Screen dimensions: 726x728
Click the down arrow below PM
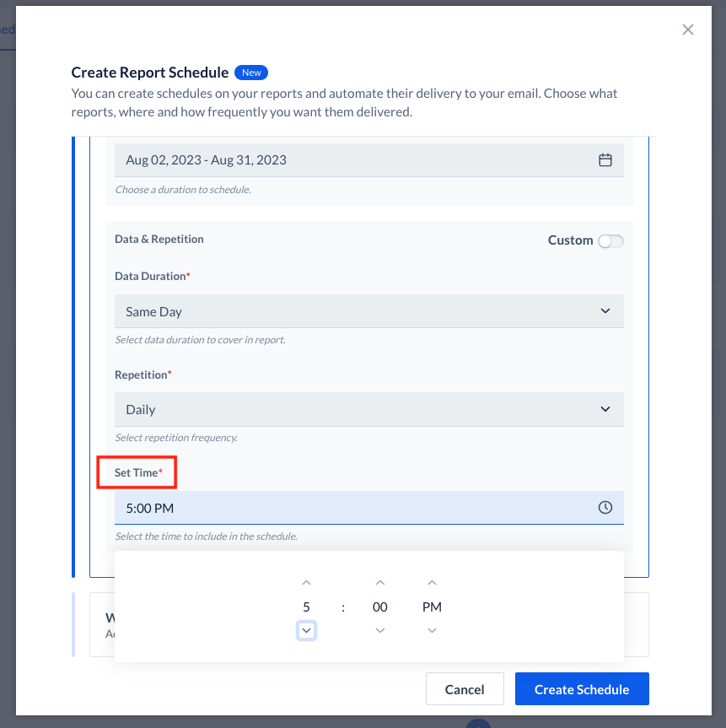432,629
